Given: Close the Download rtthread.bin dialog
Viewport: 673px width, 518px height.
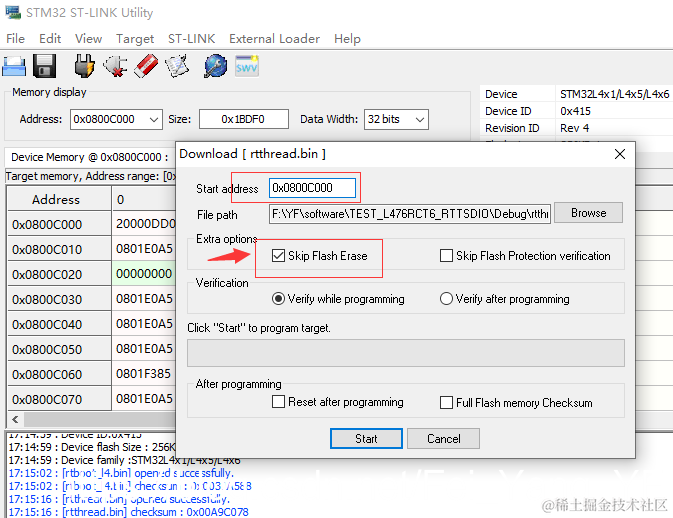Looking at the screenshot, I should pyautogui.click(x=619, y=154).
